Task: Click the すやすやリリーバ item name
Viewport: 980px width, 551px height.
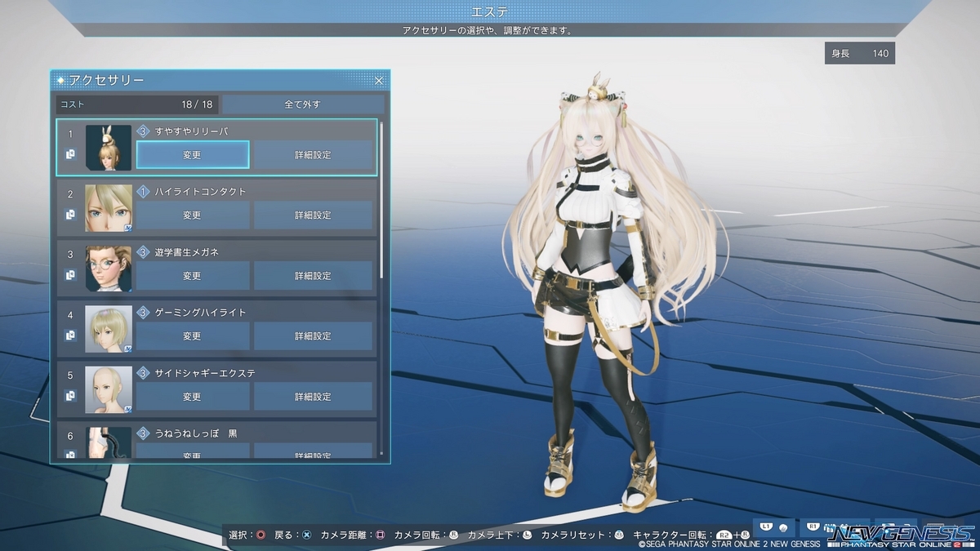Action: tap(192, 131)
